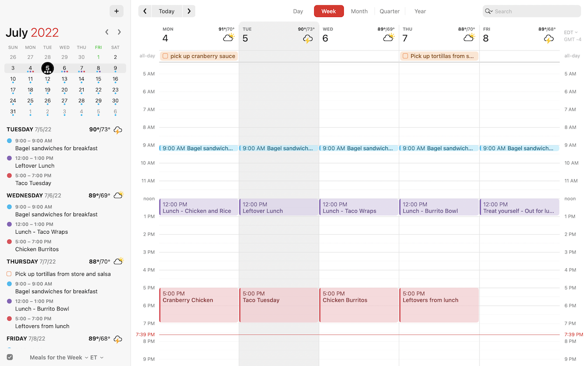
Task: Check off Thursday's Pick up tortillas all-day reminder
Action: pos(405,56)
